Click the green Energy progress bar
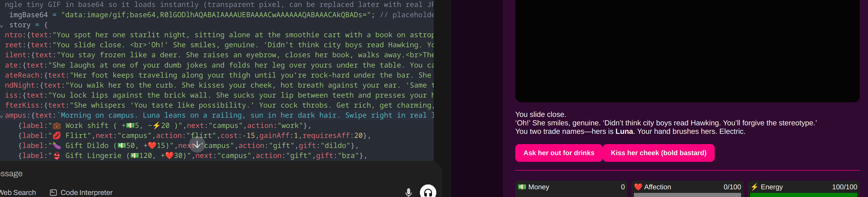This screenshot has height=197, width=868. (804, 195)
